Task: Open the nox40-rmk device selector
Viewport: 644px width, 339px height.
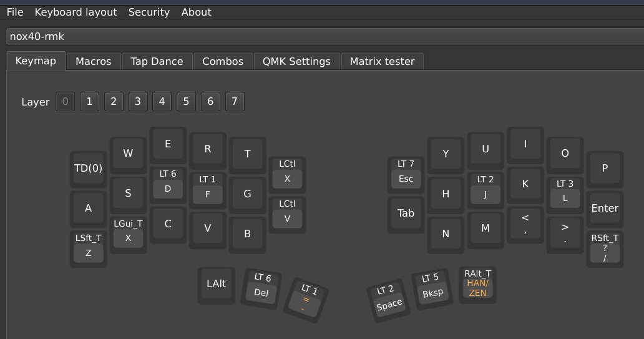Action: pyautogui.click(x=325, y=37)
